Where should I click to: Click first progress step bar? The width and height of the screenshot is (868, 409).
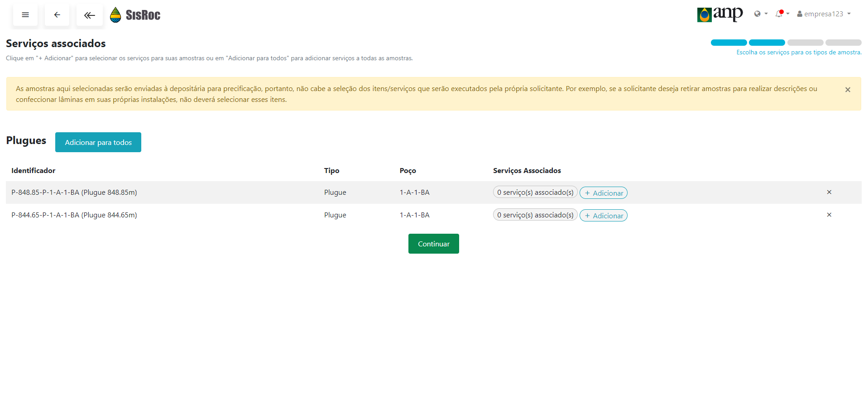click(x=729, y=43)
